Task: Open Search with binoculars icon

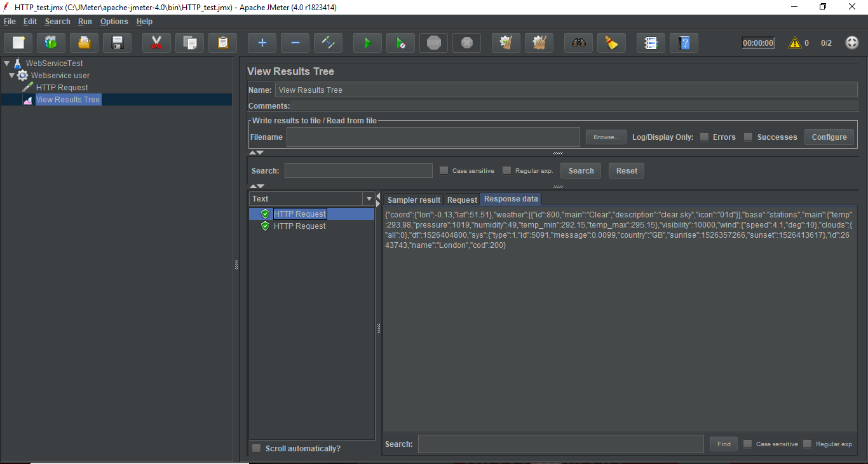Action: point(578,43)
